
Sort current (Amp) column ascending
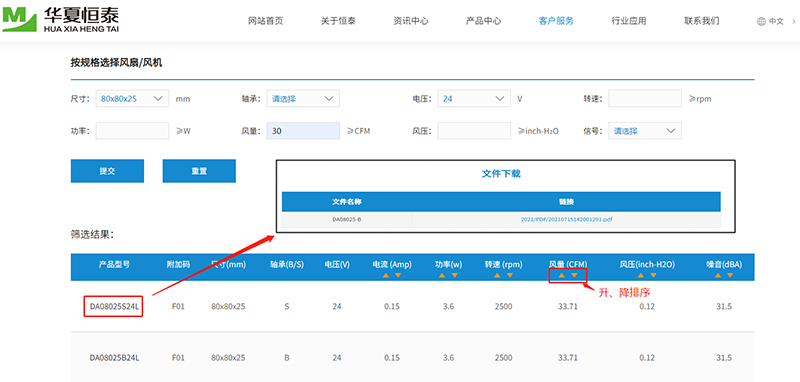386,275
